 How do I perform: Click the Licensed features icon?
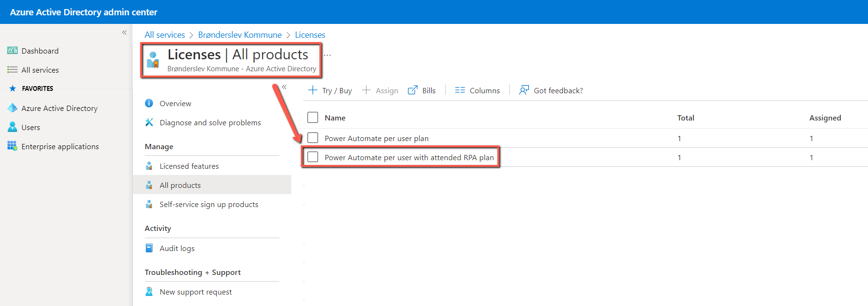149,166
